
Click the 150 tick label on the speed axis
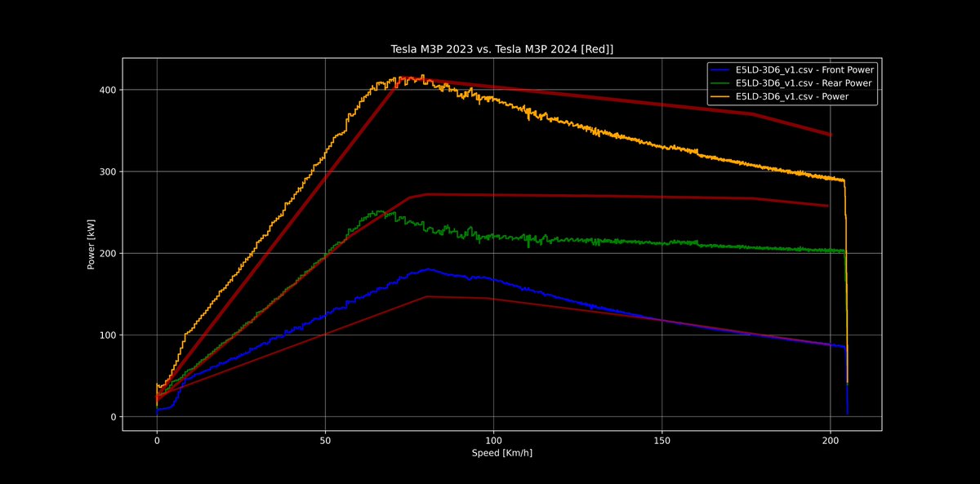pos(662,439)
